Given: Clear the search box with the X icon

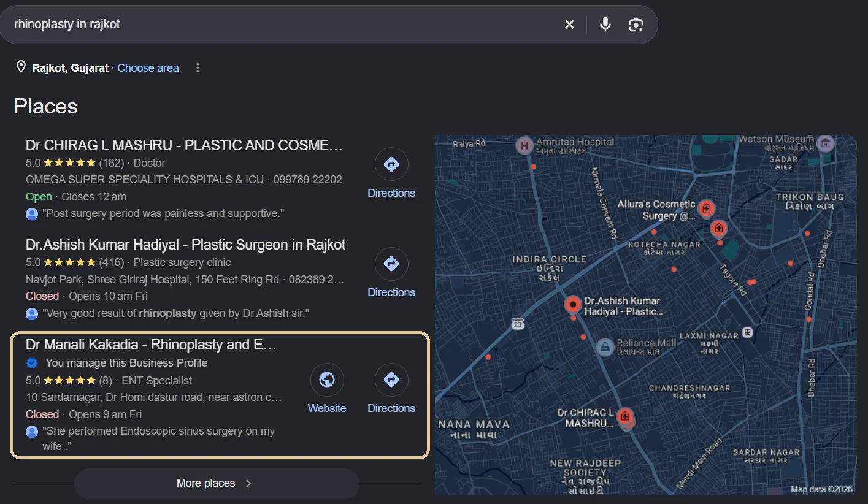Looking at the screenshot, I should (x=569, y=25).
